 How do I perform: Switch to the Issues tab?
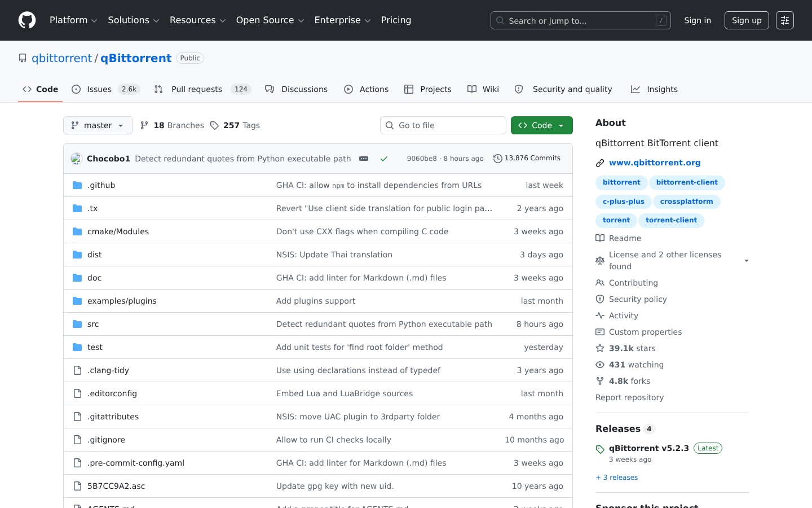(x=105, y=89)
